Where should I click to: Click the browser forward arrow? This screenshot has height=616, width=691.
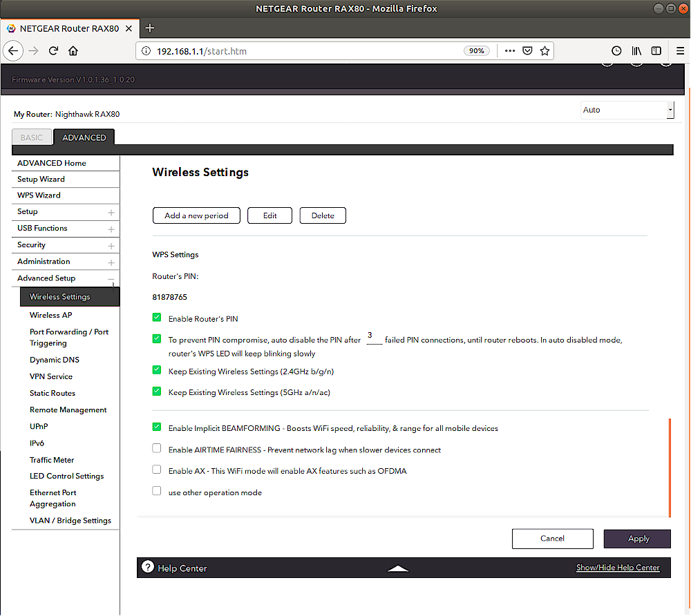pyautogui.click(x=33, y=51)
